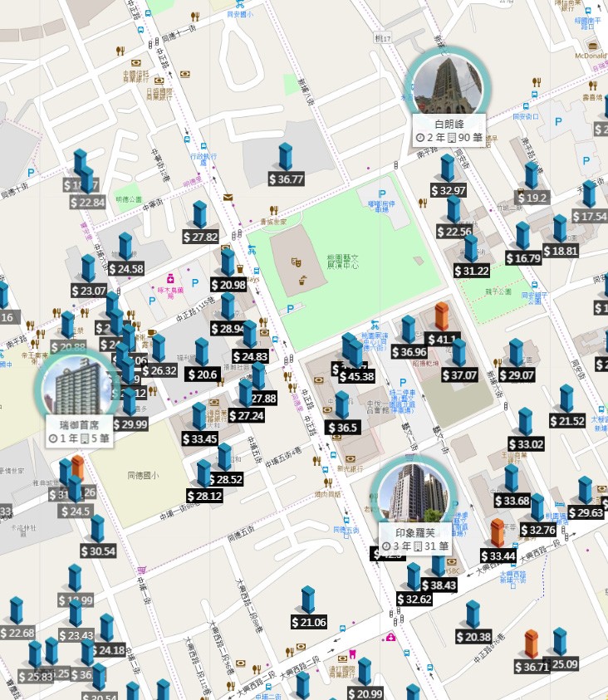
Task: Select the blue pin priced $29.99
Action: (130, 402)
